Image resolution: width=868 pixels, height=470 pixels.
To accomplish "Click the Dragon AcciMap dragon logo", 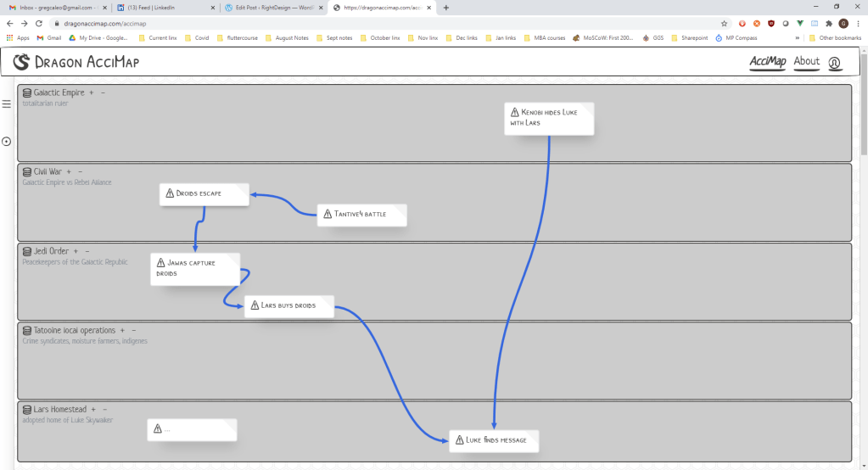I will [22, 62].
